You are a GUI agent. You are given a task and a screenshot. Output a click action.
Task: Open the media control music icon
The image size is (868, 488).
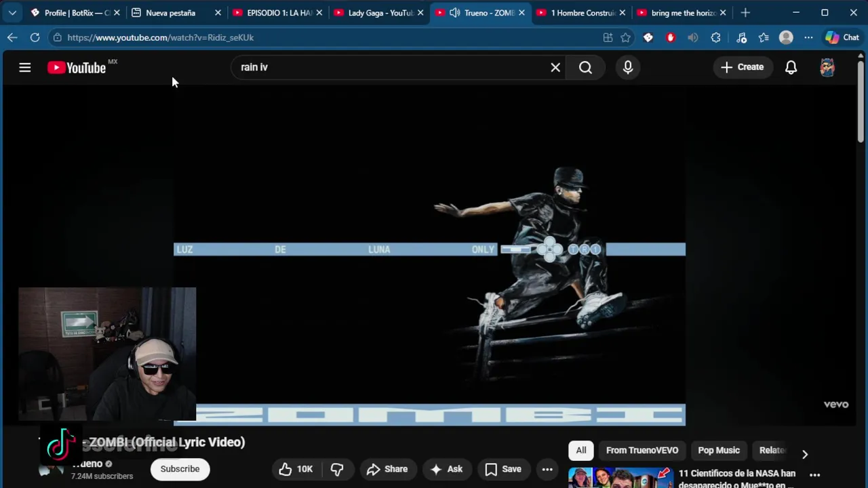(x=741, y=37)
